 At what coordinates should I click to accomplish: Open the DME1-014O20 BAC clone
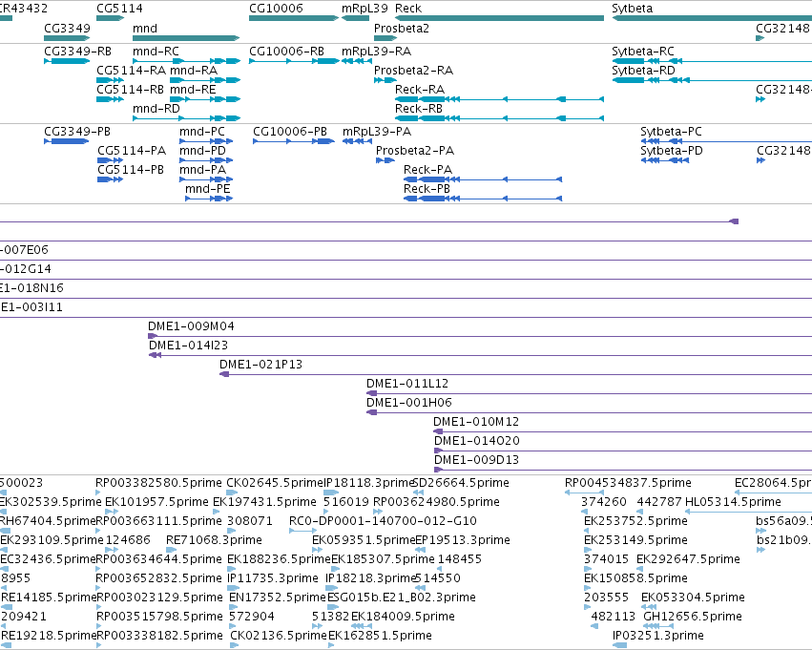tap(623, 451)
